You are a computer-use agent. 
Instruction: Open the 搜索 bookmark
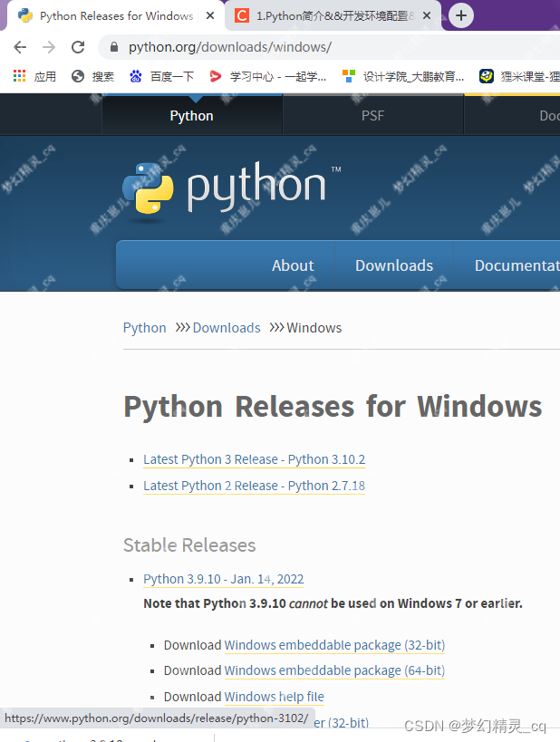click(92, 76)
